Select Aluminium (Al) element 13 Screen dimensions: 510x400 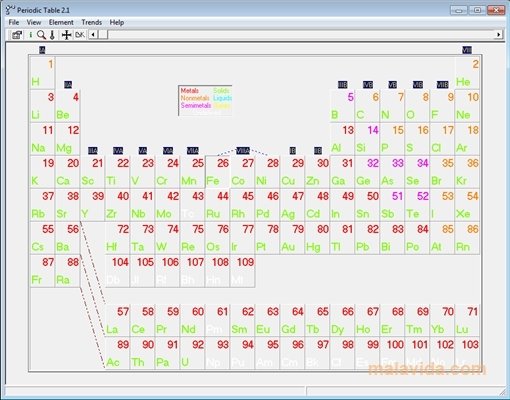342,139
